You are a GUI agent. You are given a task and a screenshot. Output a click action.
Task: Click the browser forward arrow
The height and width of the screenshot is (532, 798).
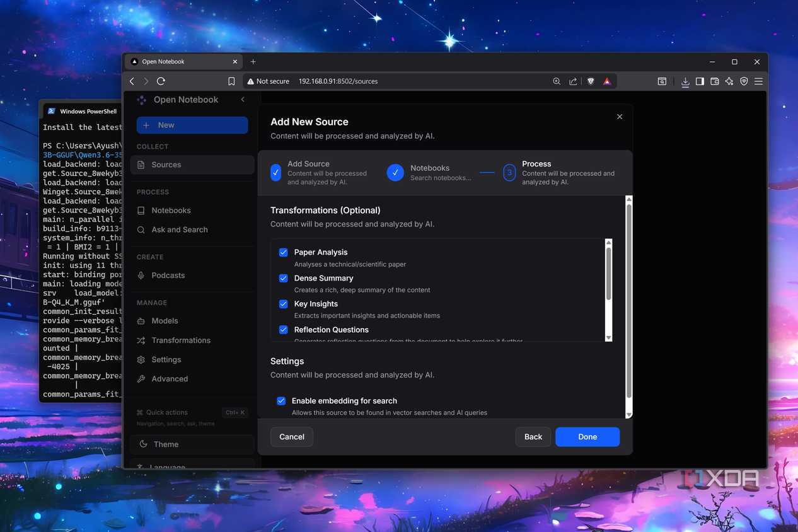click(x=146, y=81)
